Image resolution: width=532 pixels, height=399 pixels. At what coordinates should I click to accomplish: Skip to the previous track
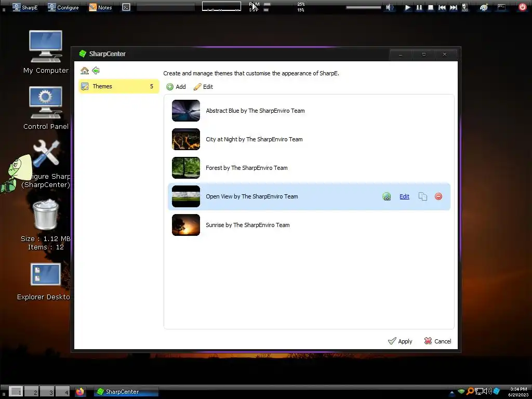coord(442,7)
